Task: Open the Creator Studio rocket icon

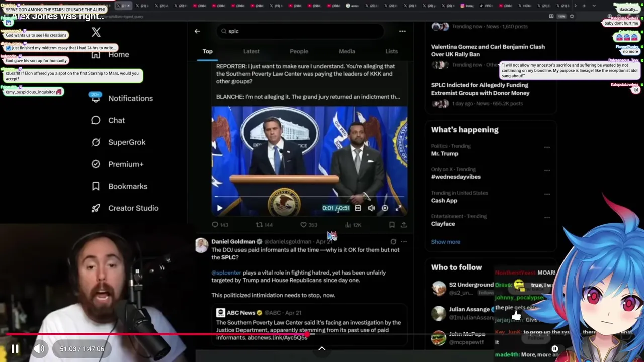Action: point(96,208)
